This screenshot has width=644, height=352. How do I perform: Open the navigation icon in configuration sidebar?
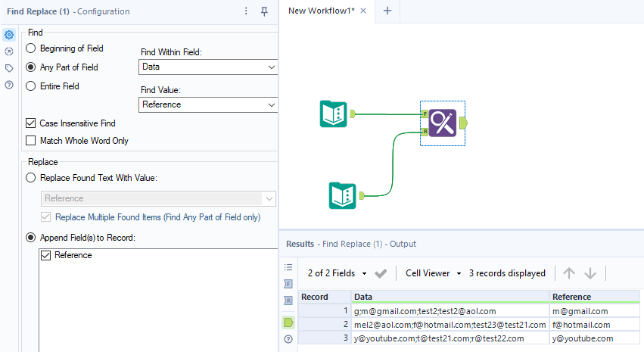tap(9, 51)
